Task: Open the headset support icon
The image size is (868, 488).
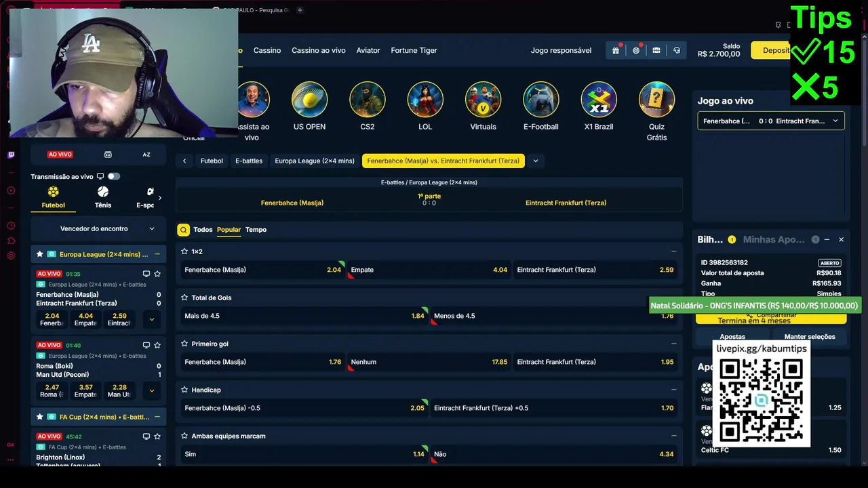Action: coord(677,50)
